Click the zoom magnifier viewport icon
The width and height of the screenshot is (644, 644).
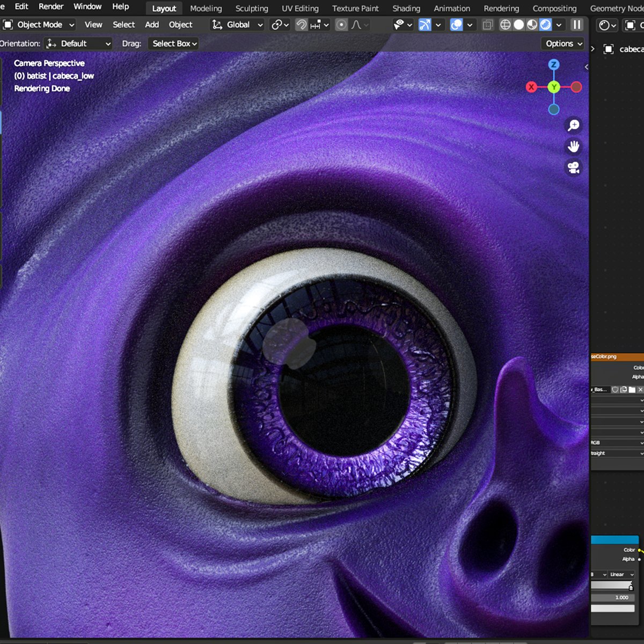574,126
